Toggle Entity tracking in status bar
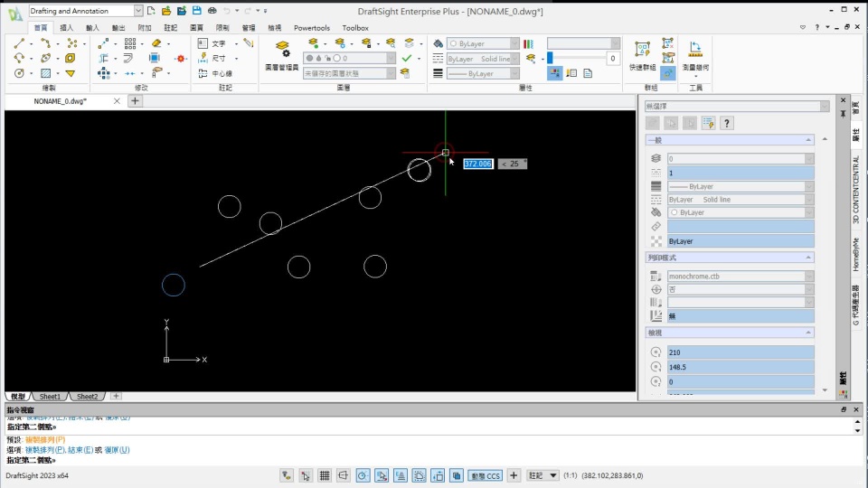868x488 pixels. 401,475
